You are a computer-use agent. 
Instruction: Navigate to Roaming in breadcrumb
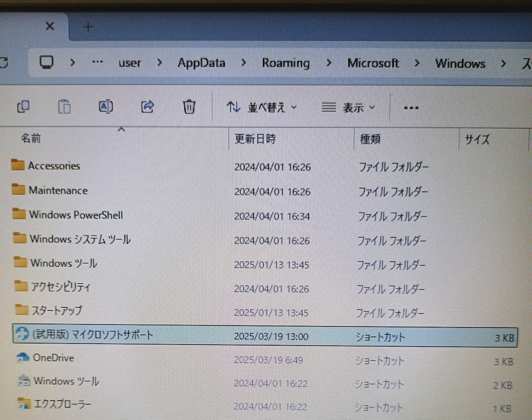pyautogui.click(x=286, y=63)
